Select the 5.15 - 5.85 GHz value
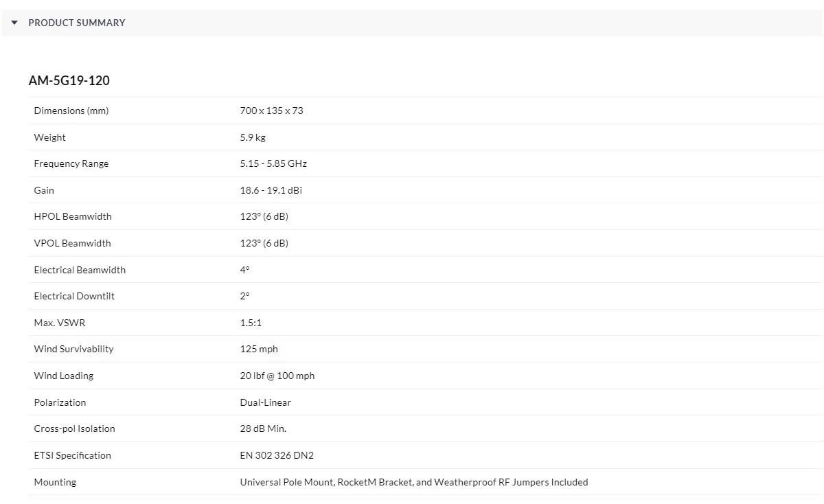824x504 pixels. tap(273, 163)
